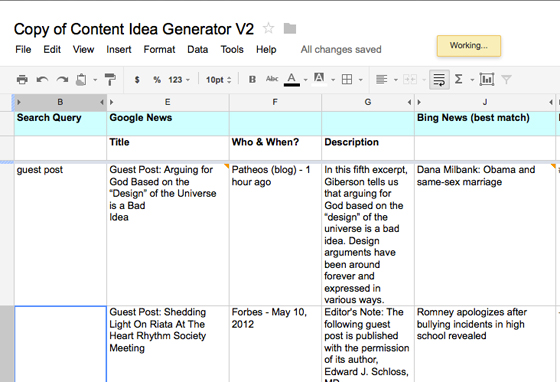The height and width of the screenshot is (382, 560).
Task: Select the Dana Milbank Obama cell
Action: point(485,234)
